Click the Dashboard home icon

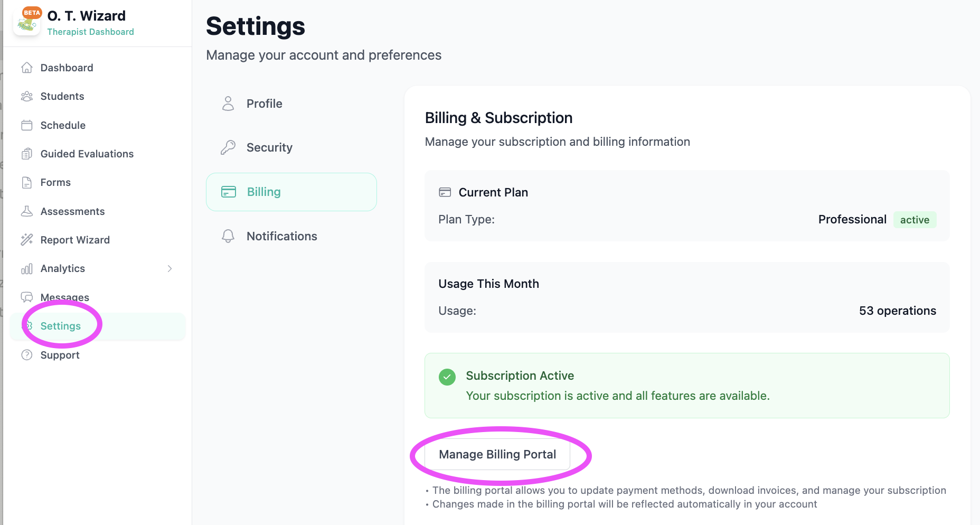click(x=27, y=68)
